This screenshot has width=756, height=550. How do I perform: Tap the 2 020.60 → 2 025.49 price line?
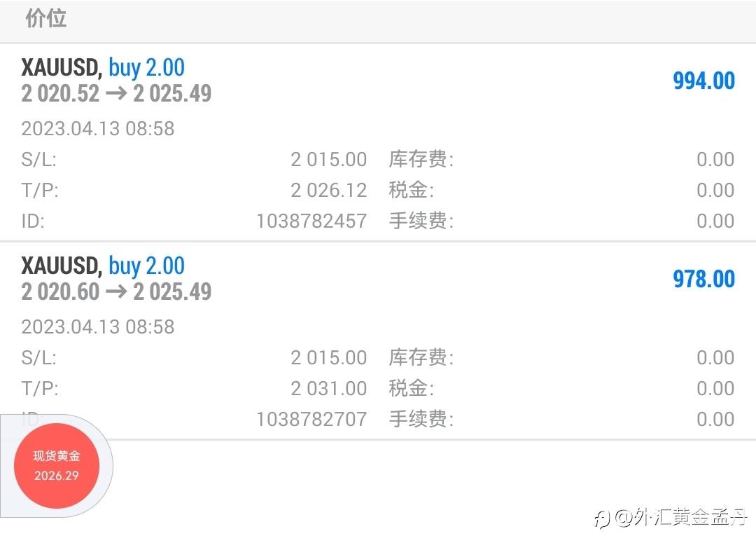pos(116,291)
